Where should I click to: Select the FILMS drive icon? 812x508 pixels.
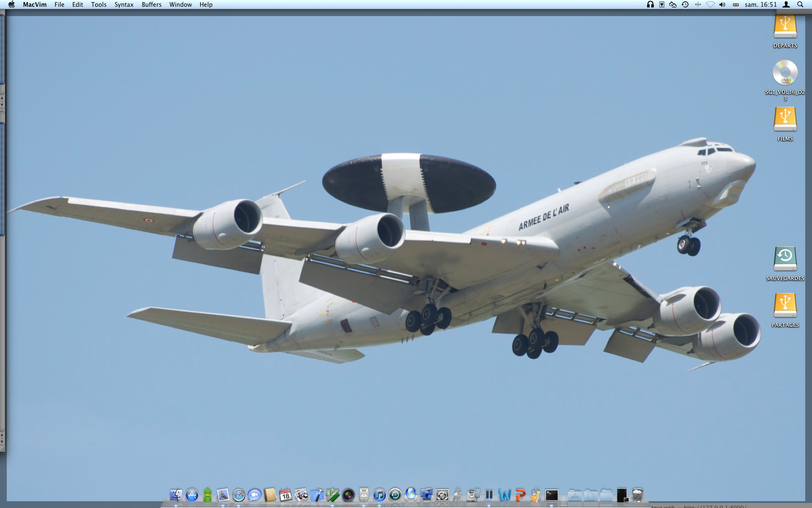tap(785, 119)
